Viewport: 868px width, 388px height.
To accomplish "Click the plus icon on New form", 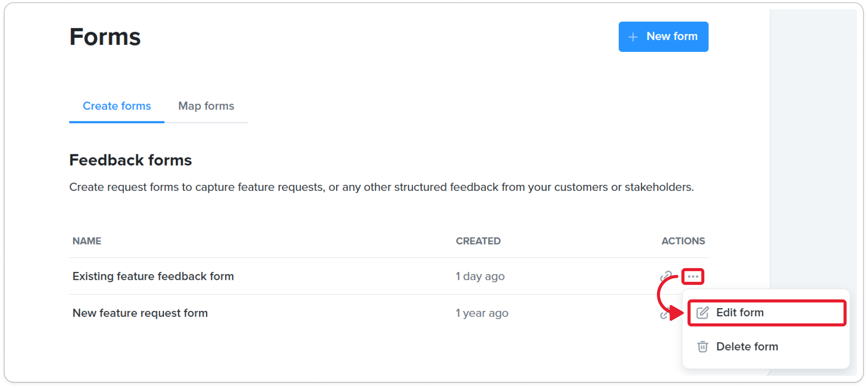I will coord(633,37).
